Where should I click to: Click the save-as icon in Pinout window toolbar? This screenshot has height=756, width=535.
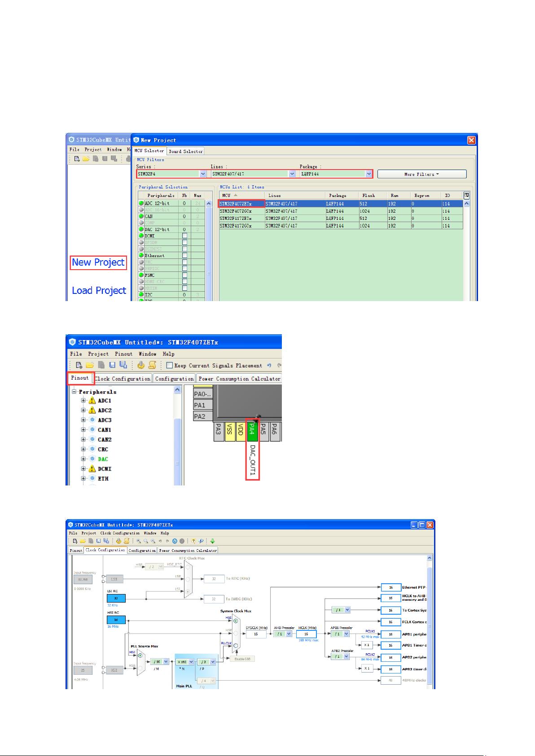[x=123, y=365]
